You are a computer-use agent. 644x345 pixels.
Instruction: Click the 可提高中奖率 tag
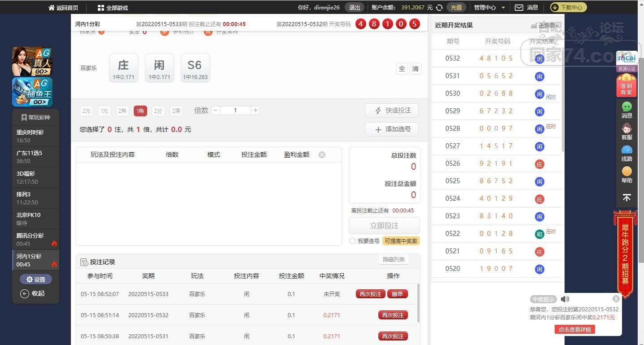(401, 241)
